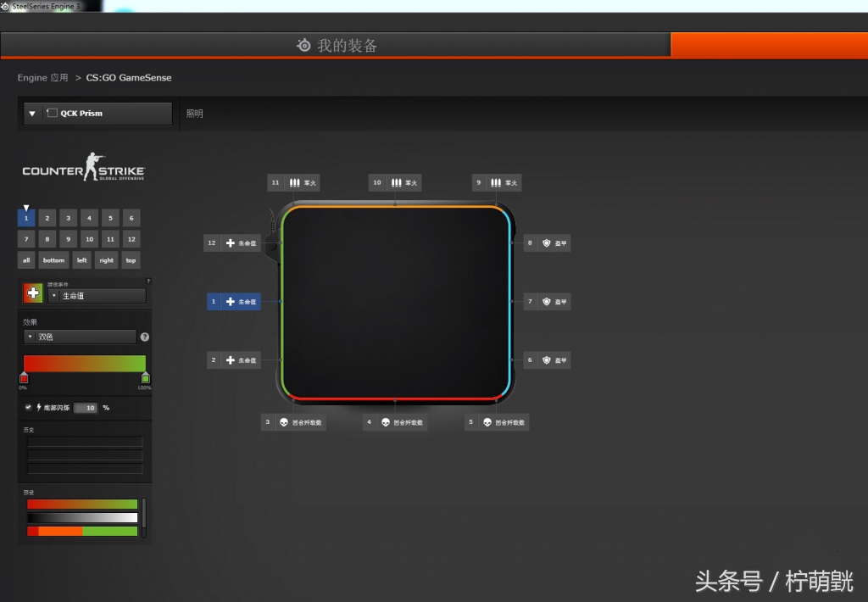868x602 pixels.
Task: Open the QCK Prism device dropdown
Action: pyautogui.click(x=96, y=113)
